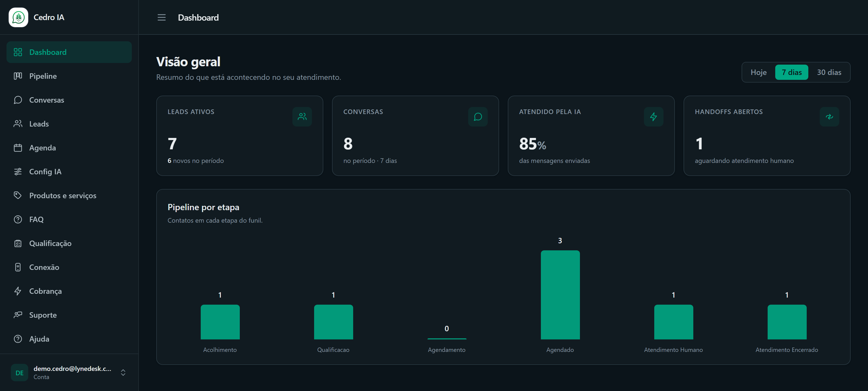Click the Qualificação checklist icon
This screenshot has height=391, width=868.
[x=18, y=243]
